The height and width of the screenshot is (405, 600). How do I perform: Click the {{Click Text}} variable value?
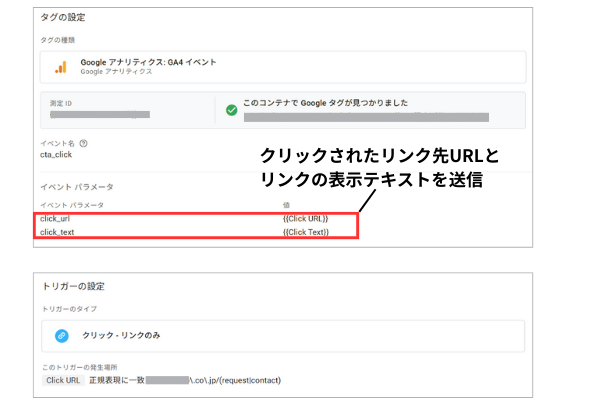306,232
